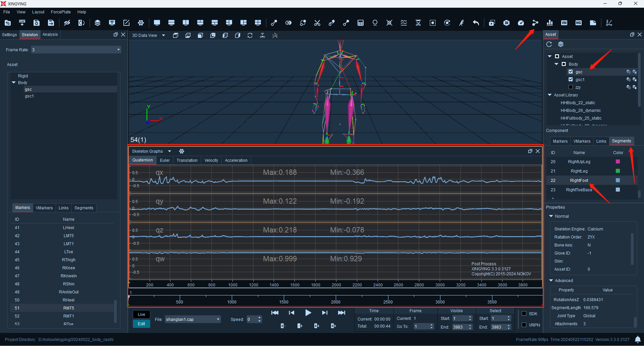Open the Frame Rate dropdown
Viewport: 644px width, 346px height.
pyautogui.click(x=76, y=50)
